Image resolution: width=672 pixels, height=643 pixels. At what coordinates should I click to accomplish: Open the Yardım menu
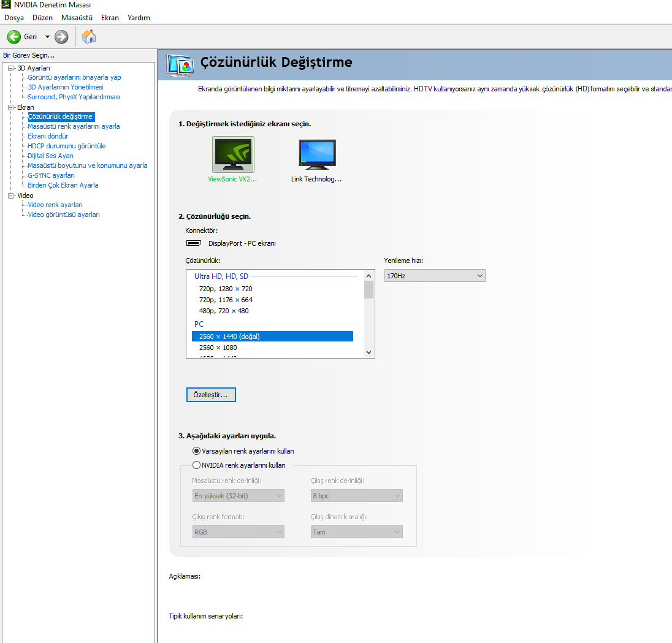coord(139,18)
